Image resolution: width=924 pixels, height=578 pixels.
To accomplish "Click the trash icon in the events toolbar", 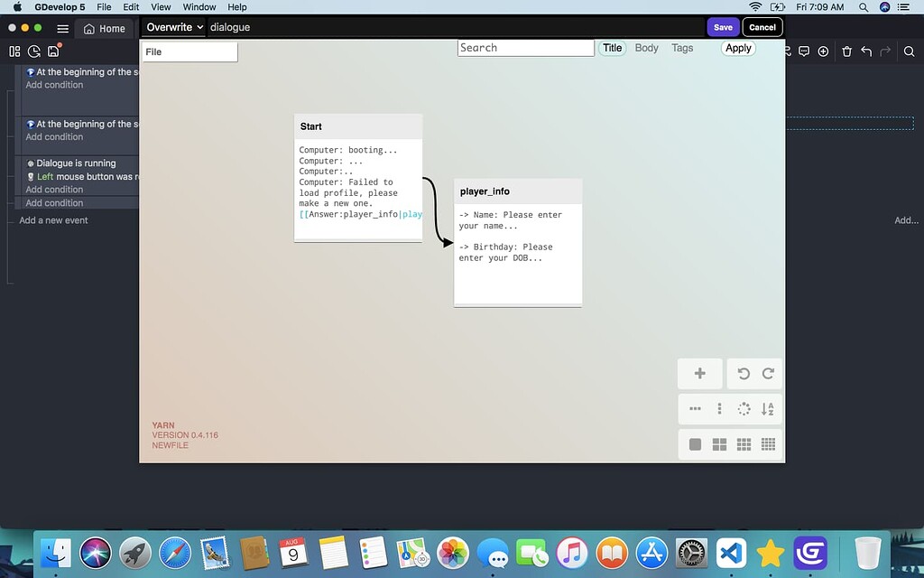I will pos(846,51).
